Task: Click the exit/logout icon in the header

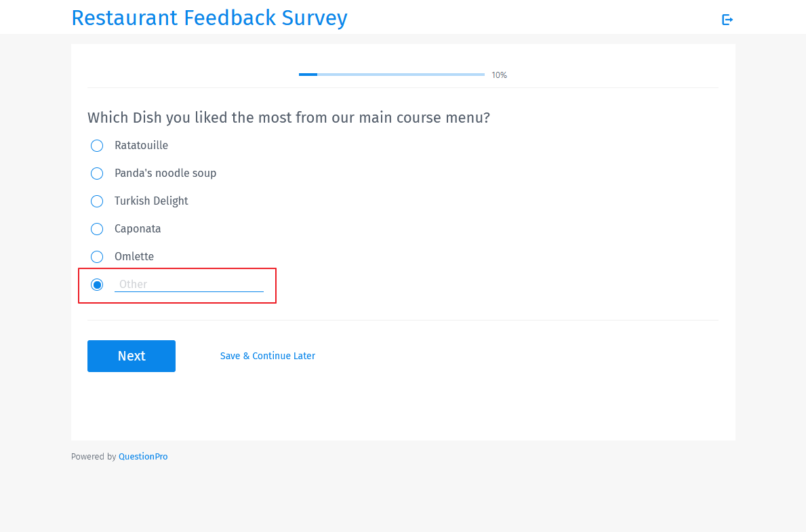Action: coord(727,20)
